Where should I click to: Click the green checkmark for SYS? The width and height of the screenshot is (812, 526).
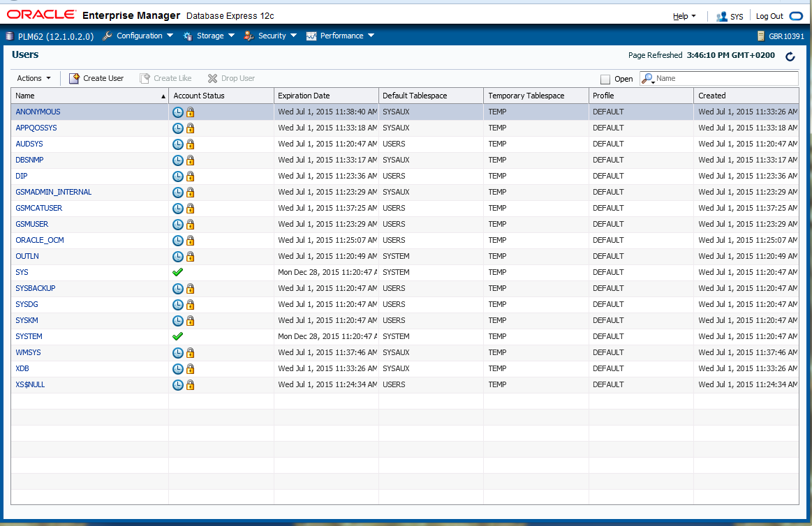coord(177,272)
